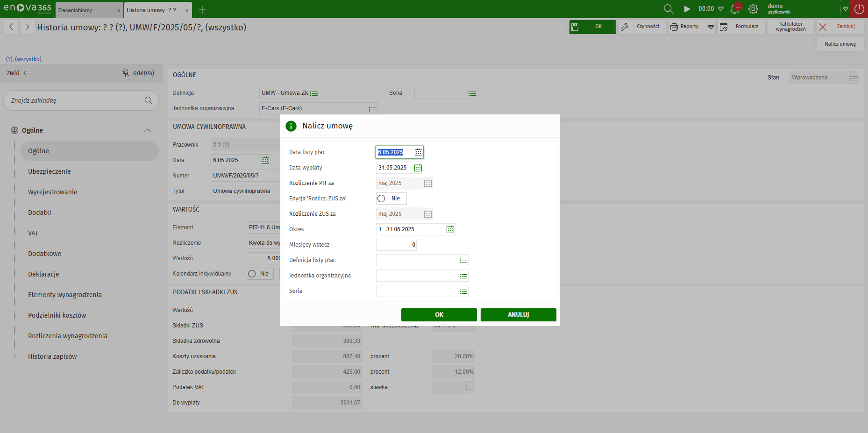Screen dimensions: 868x433
Task: Select Ubezpieczenie in sidebar
Action: pyautogui.click(x=50, y=171)
